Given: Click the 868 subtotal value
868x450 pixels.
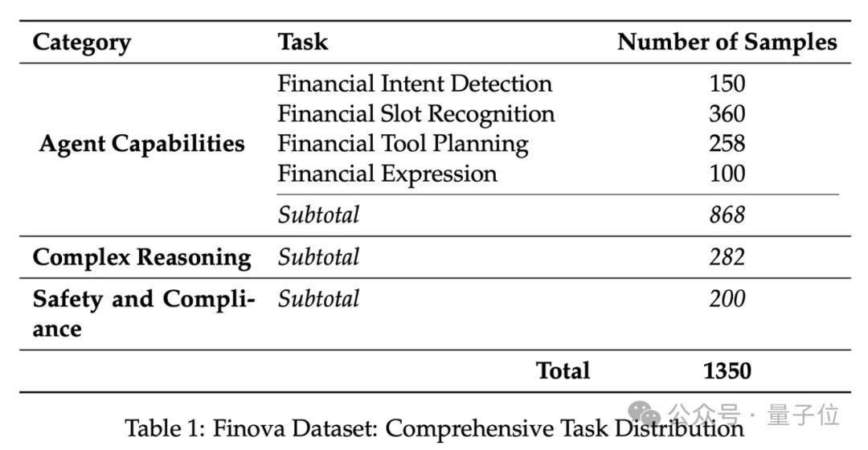Looking at the screenshot, I should pyautogui.click(x=727, y=215).
